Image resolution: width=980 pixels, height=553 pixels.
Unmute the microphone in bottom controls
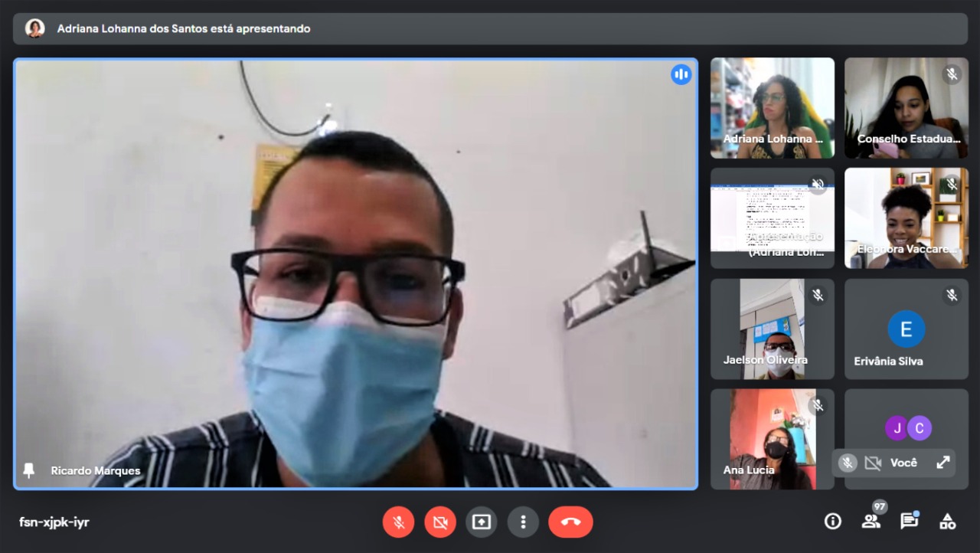(398, 522)
